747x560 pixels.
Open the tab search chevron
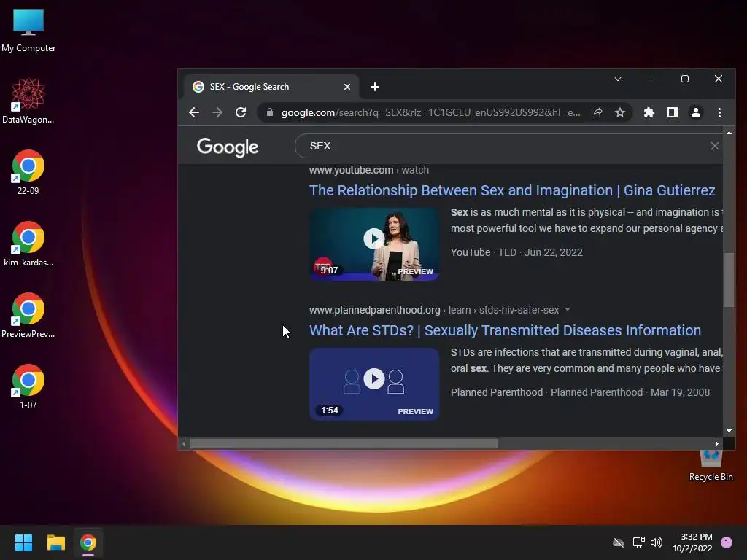(x=618, y=79)
